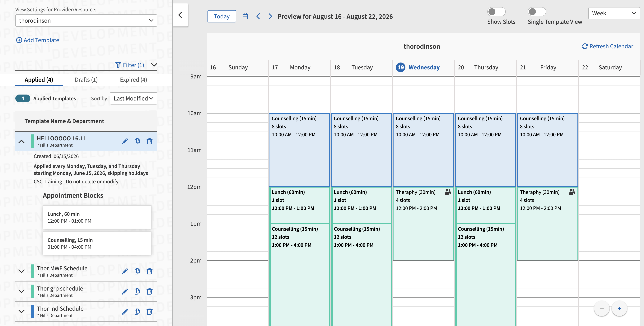Image resolution: width=644 pixels, height=326 pixels.
Task: Switch to the Applied (4) tab
Action: [39, 80]
